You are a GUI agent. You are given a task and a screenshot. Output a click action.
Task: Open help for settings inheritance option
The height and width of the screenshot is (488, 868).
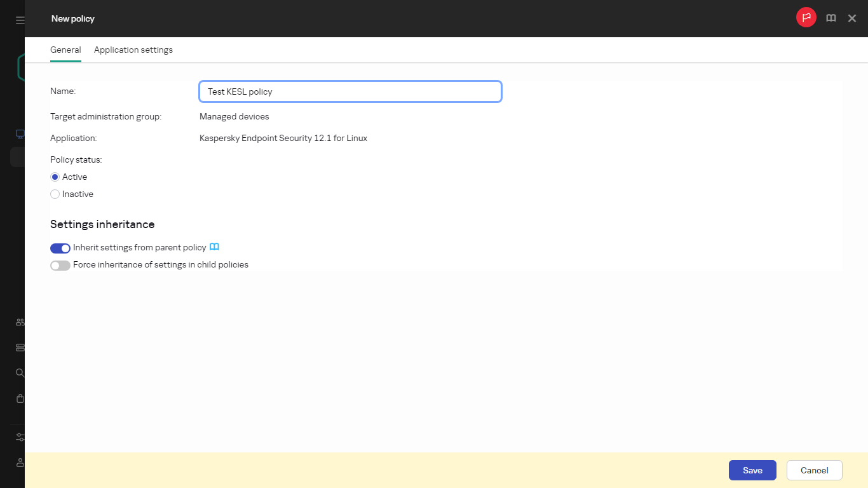click(x=214, y=247)
